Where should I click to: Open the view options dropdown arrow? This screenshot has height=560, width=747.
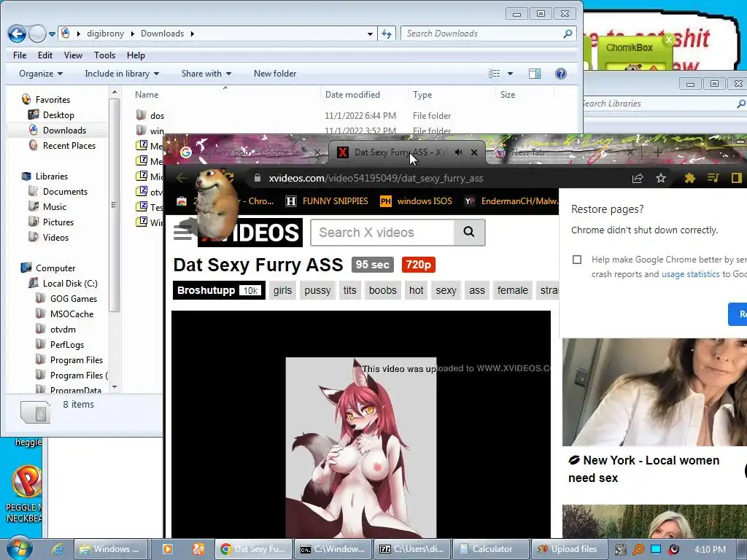[x=510, y=74]
